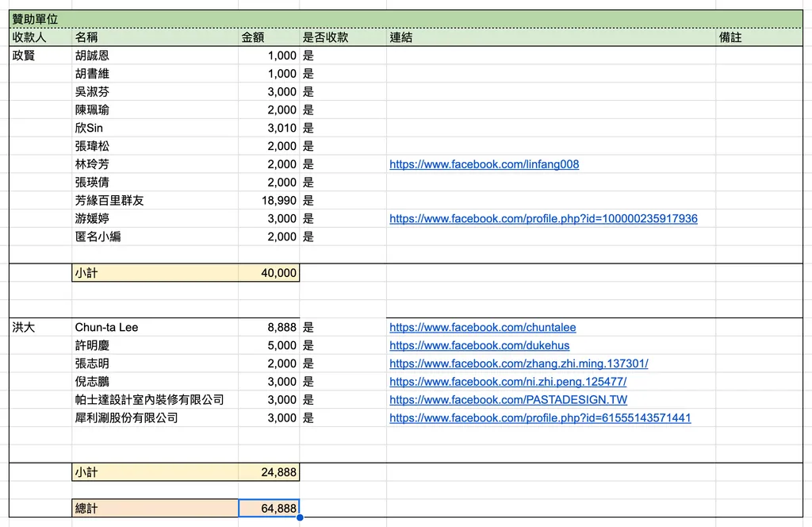Open the ni.zhi.peng.125477 Facebook link
812x527 pixels.
(x=508, y=382)
